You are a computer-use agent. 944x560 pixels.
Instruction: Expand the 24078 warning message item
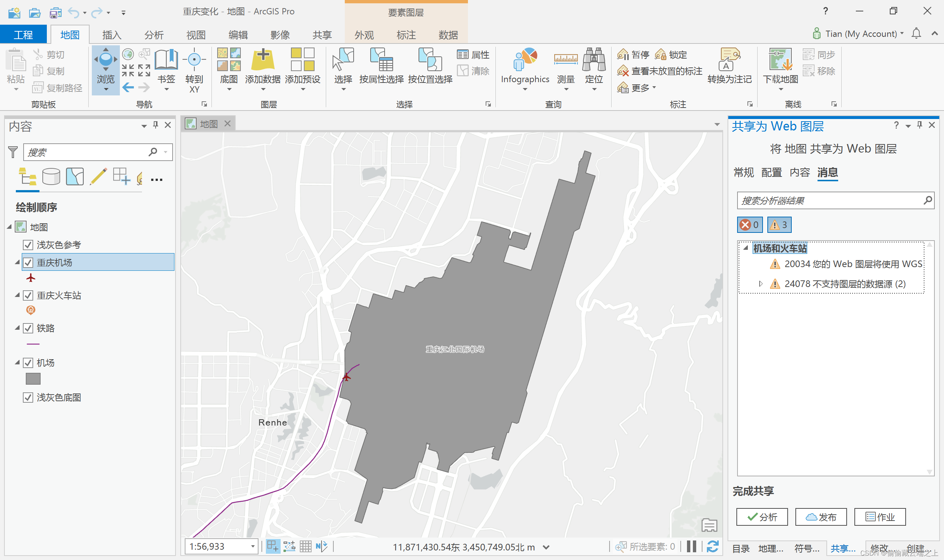(x=760, y=284)
